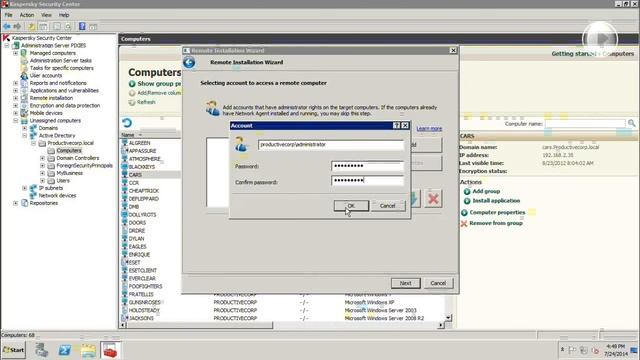Select GUNSNROSES computer in list
640x360 pixels.
(144, 302)
